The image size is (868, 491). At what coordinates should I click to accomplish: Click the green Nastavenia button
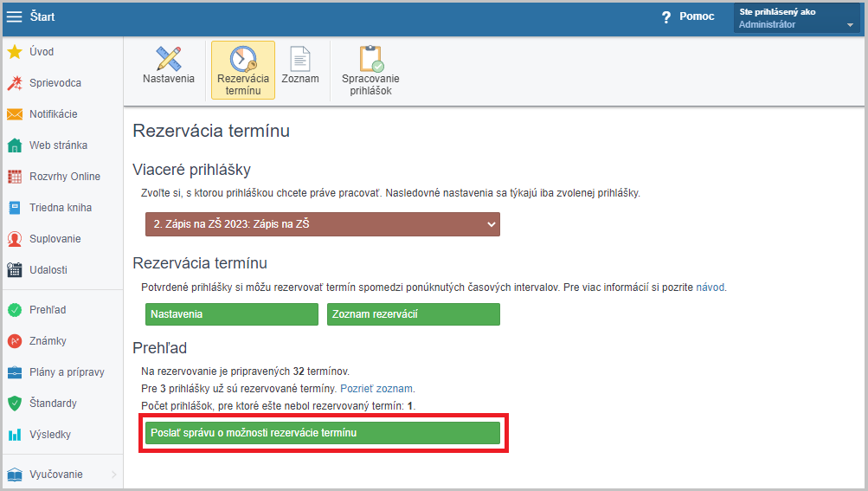click(x=232, y=314)
